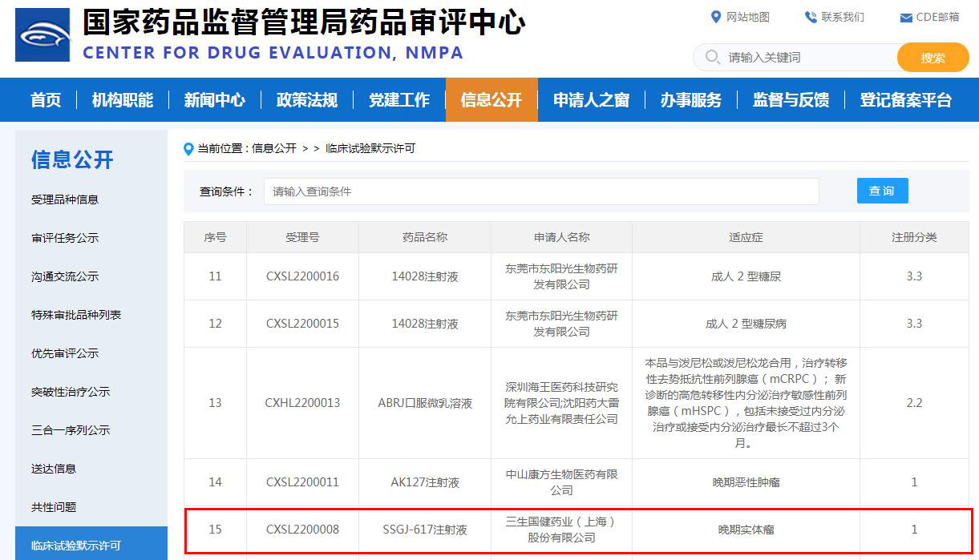
Task: Click acceptance number CXSL2200008 in row 15
Action: tap(302, 530)
